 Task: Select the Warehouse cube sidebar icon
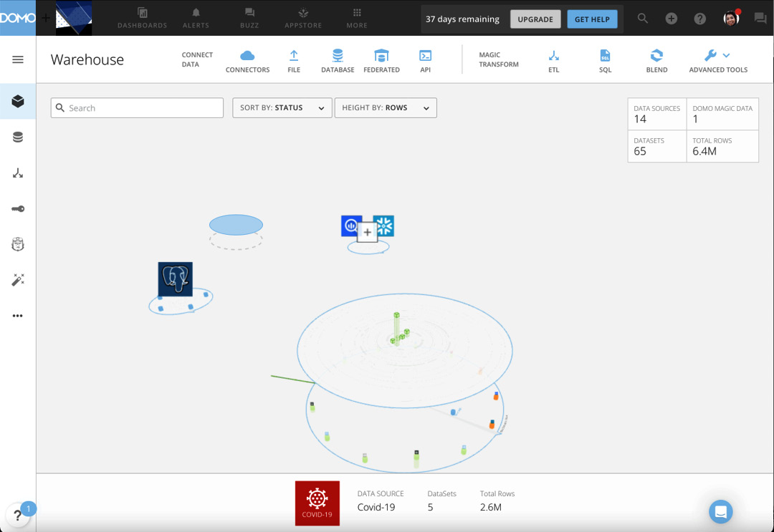(x=18, y=101)
